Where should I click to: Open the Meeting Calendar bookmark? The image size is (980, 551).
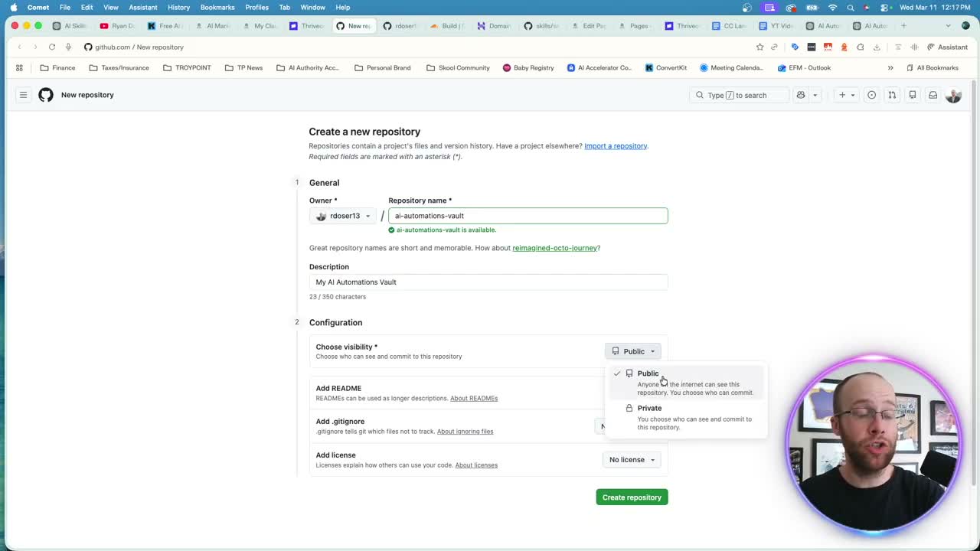(x=731, y=67)
